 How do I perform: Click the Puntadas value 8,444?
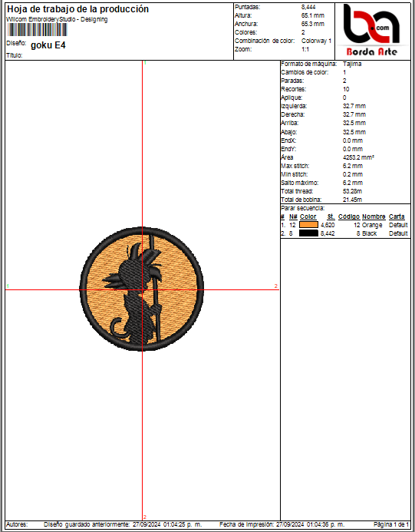tap(308, 7)
